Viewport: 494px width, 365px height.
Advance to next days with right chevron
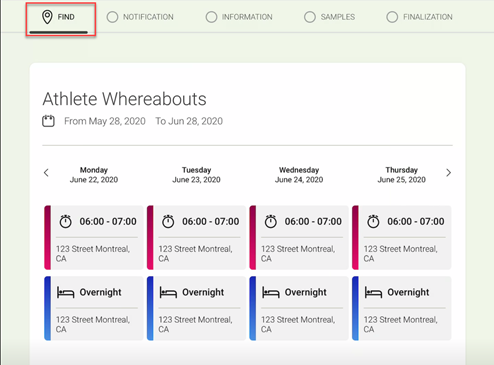pyautogui.click(x=449, y=173)
